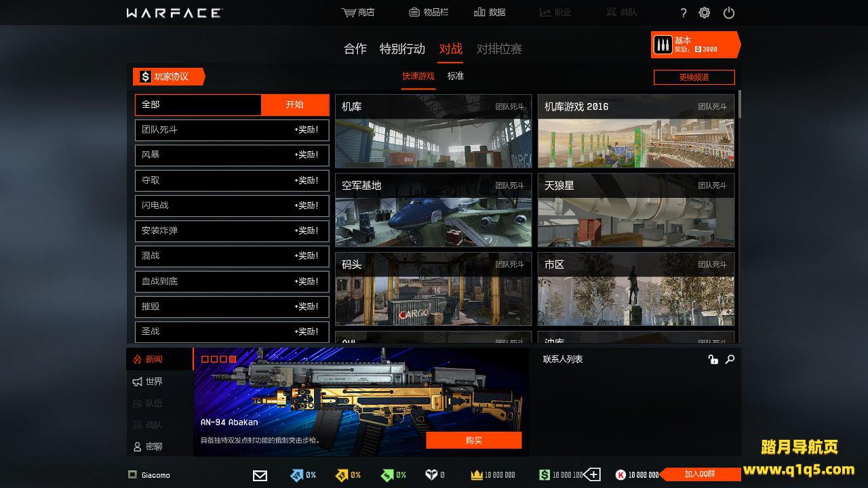Switch to the 特别行动 tab
Viewport: 868px width, 488px height.
click(402, 49)
